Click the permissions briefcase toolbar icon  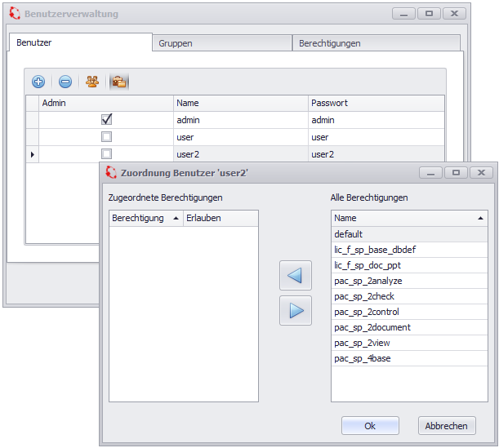tap(119, 82)
